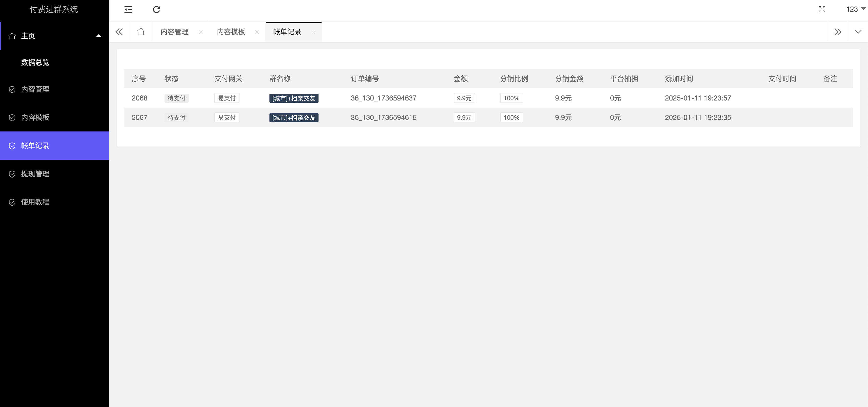
Task: Collapse the sidebar menu icon
Action: (128, 9)
